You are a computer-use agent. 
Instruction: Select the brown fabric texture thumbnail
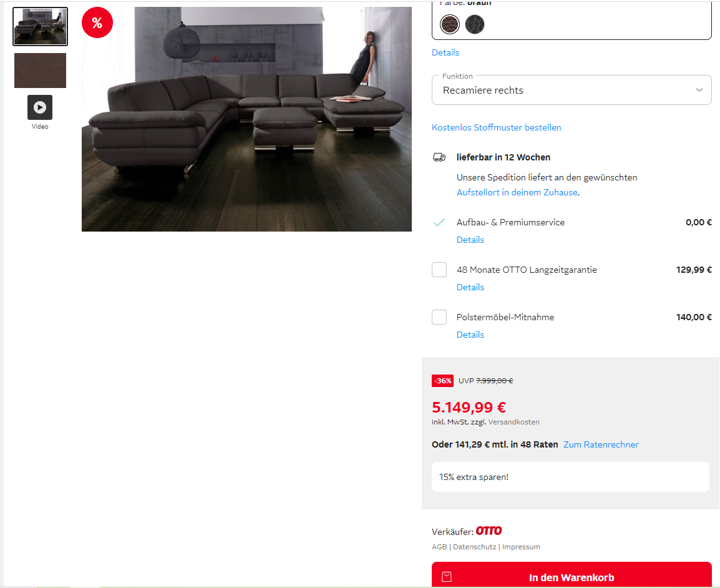[x=40, y=71]
